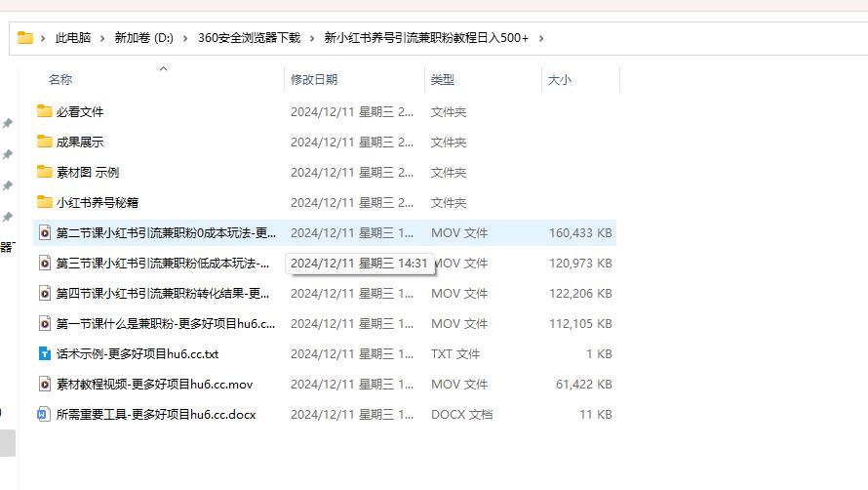Click the 1 KB size cell

(599, 353)
